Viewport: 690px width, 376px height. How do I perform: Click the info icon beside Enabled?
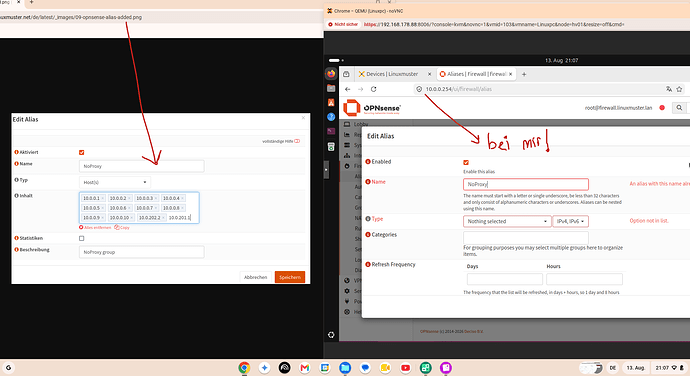point(368,162)
